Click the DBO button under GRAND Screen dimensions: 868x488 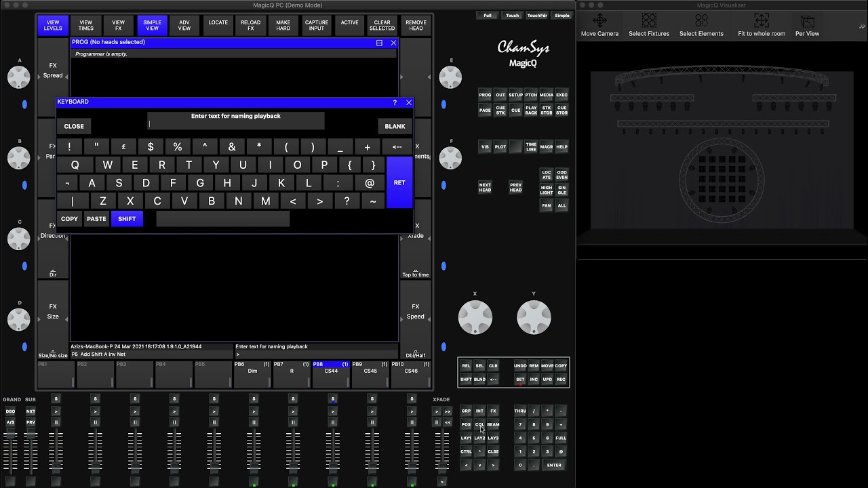(x=10, y=411)
